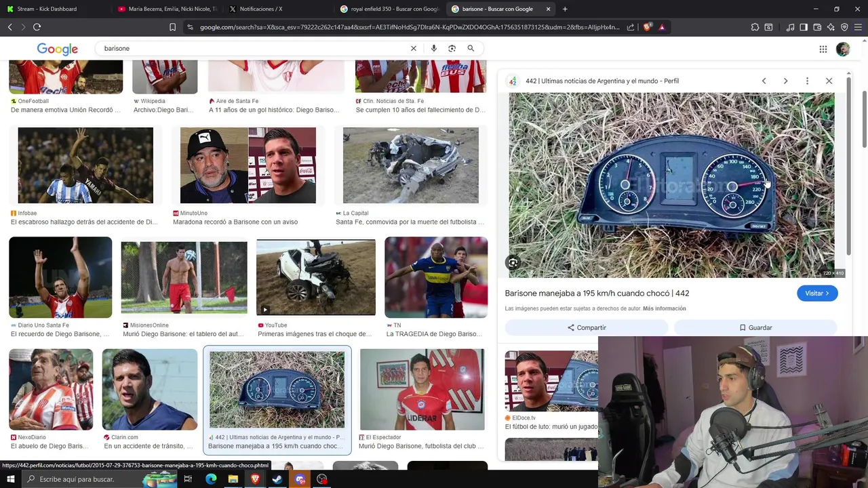Open the Google account avatar
The image size is (868, 488).
click(x=843, y=49)
